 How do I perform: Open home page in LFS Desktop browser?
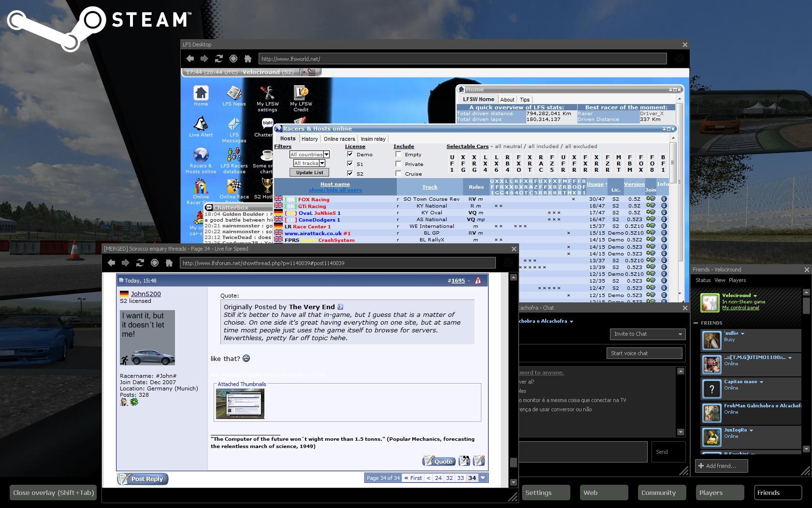point(248,59)
